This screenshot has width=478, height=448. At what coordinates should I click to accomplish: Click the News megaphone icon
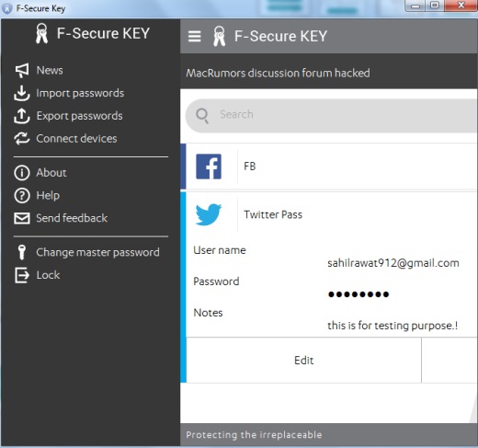pos(22,71)
